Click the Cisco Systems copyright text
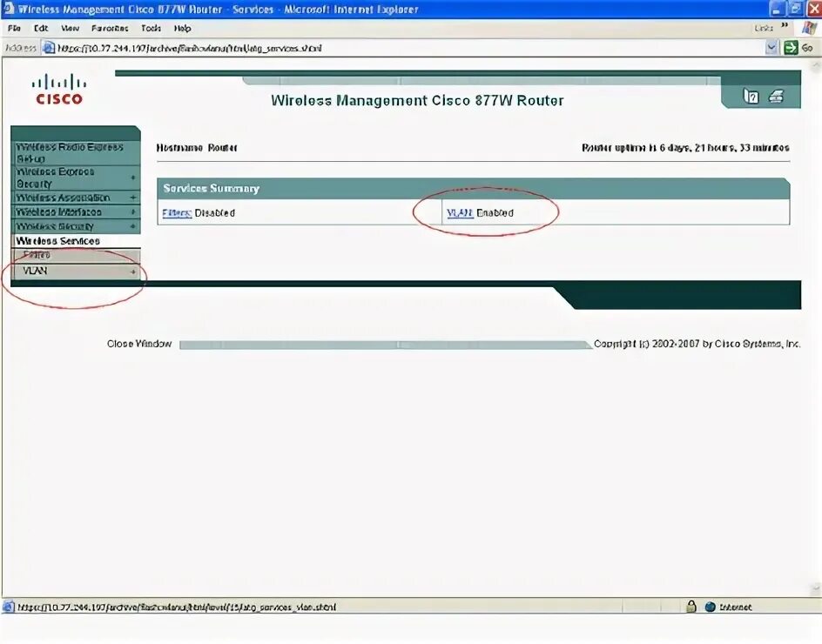This screenshot has width=822, height=644. 697,344
